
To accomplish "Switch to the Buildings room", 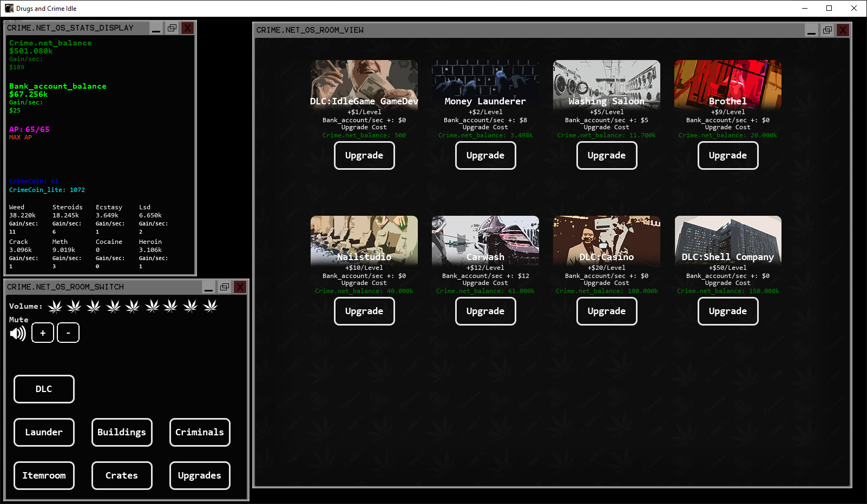I will (x=122, y=432).
